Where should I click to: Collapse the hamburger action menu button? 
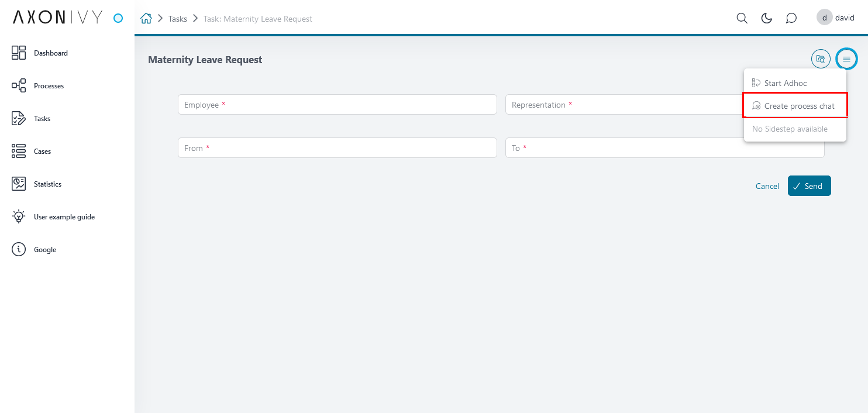846,58
